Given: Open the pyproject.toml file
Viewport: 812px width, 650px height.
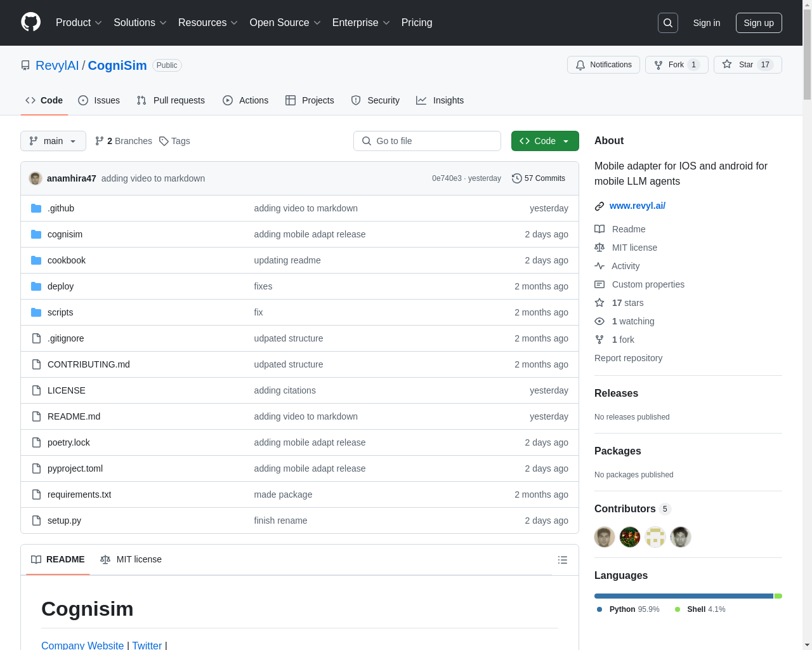Looking at the screenshot, I should 75,468.
